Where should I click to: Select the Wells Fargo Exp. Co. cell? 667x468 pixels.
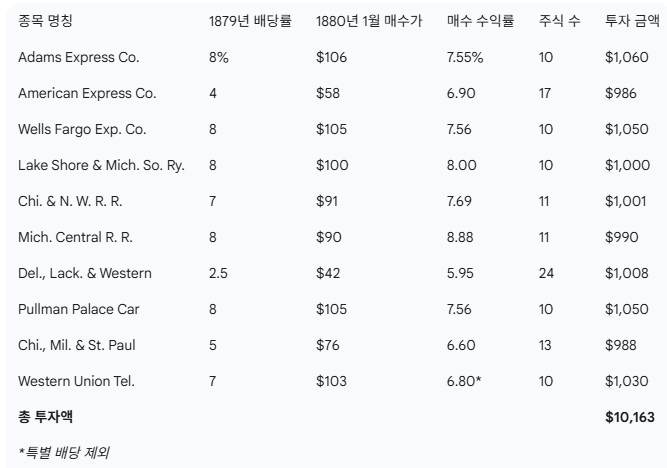coord(82,129)
